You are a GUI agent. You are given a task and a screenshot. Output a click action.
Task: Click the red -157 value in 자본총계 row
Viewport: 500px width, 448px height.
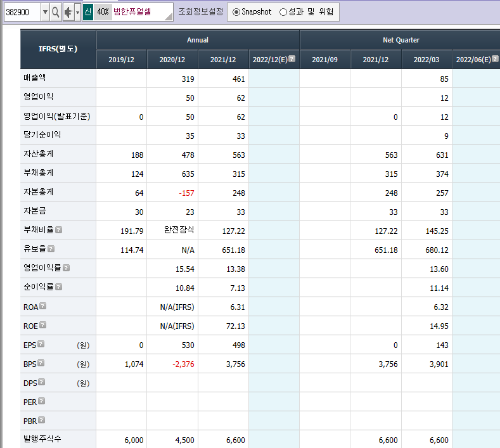tap(186, 193)
